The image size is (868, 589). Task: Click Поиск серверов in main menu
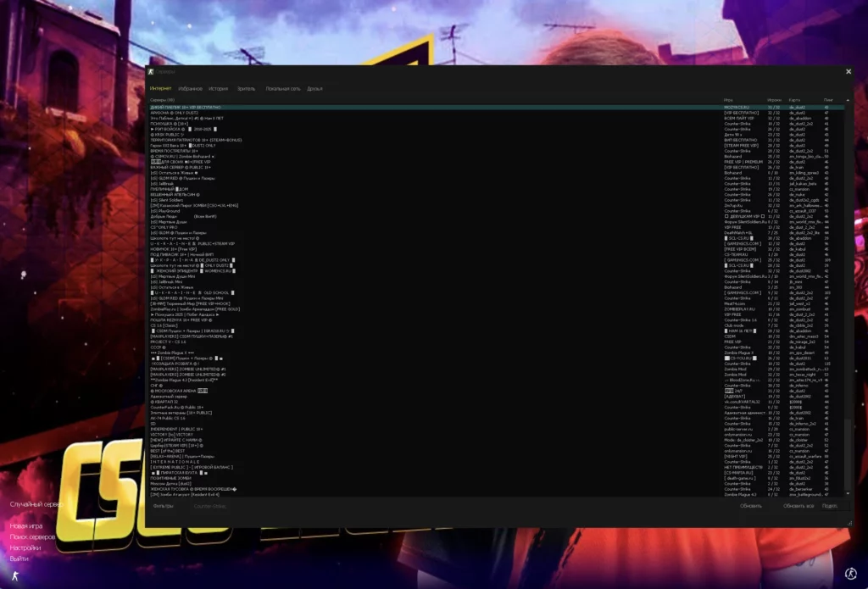click(x=32, y=537)
